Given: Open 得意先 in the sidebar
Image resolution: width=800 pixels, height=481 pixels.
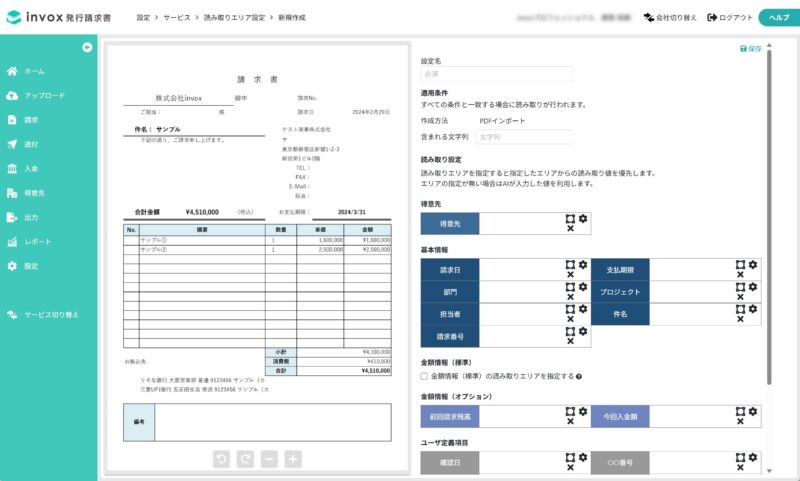Looking at the screenshot, I should tap(26, 193).
